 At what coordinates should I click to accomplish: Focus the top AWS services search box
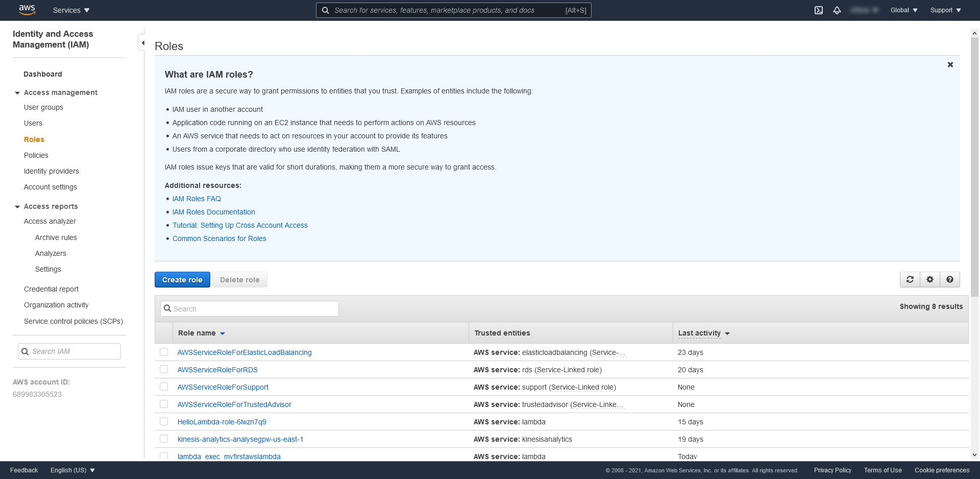[x=453, y=10]
